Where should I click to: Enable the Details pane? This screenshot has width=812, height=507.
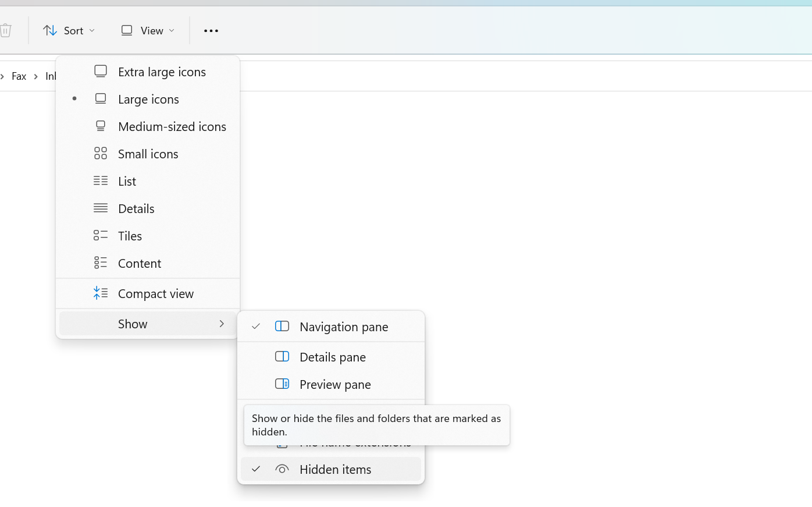[x=331, y=357]
